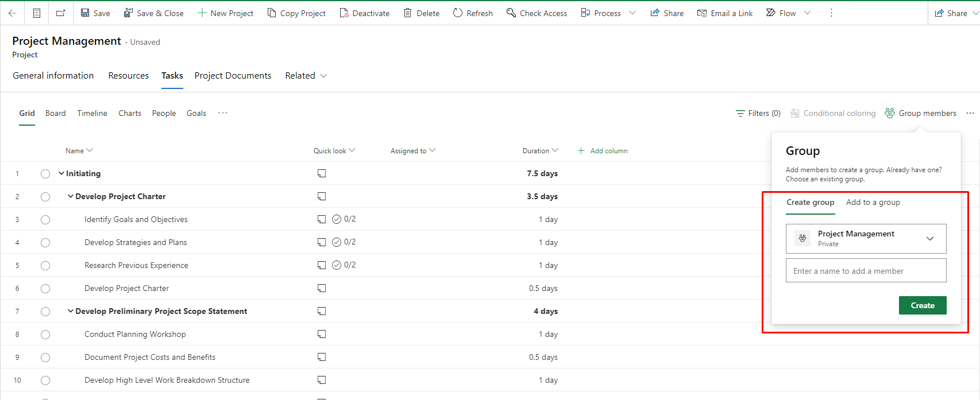Viewport: 980px width, 400px height.
Task: Mark Develop Strategies and Plans complete
Action: (x=45, y=243)
